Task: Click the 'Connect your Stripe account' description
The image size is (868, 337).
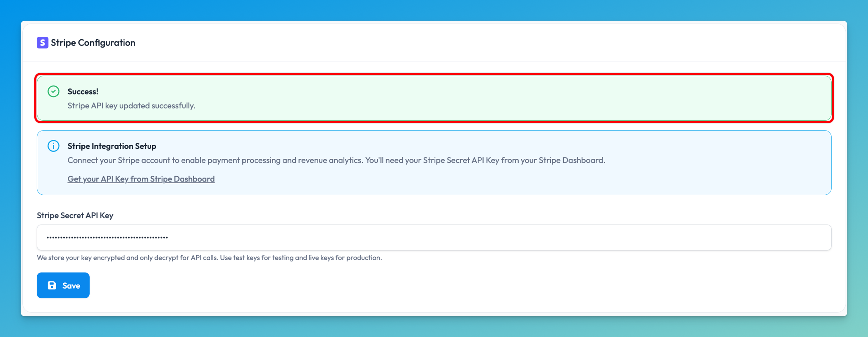Action: click(336, 160)
